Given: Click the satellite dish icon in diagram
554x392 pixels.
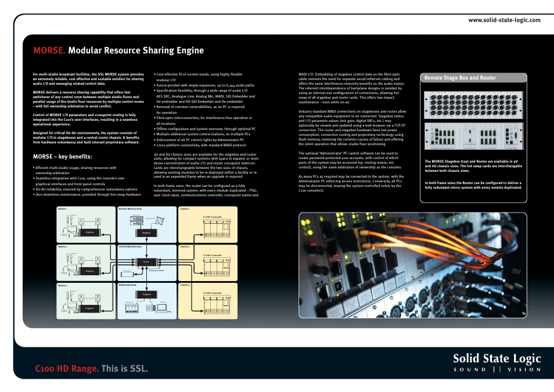Looking at the screenshot, I should [160, 221].
